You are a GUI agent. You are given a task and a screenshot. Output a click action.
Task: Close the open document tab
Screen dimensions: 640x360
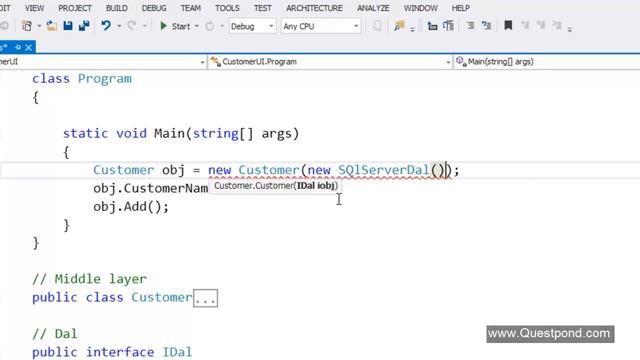(28, 47)
